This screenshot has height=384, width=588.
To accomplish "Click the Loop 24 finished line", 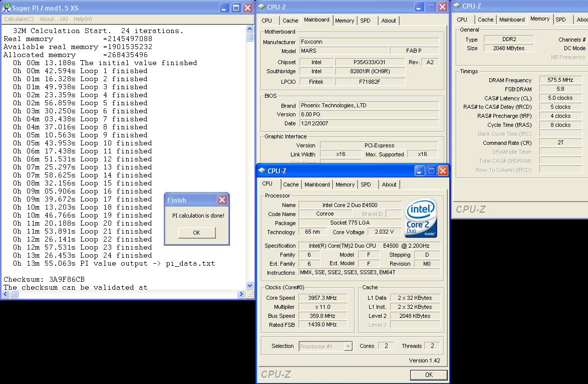I will 83,255.
